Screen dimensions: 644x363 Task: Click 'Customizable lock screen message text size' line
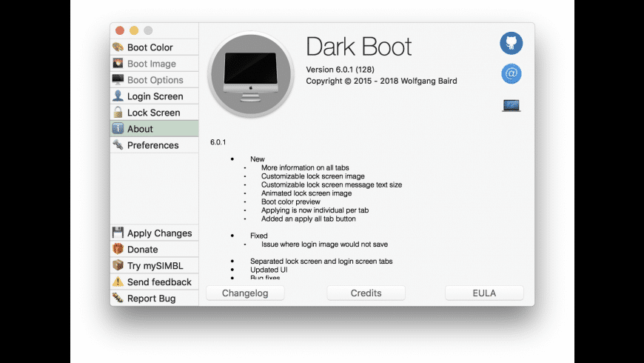tap(332, 185)
